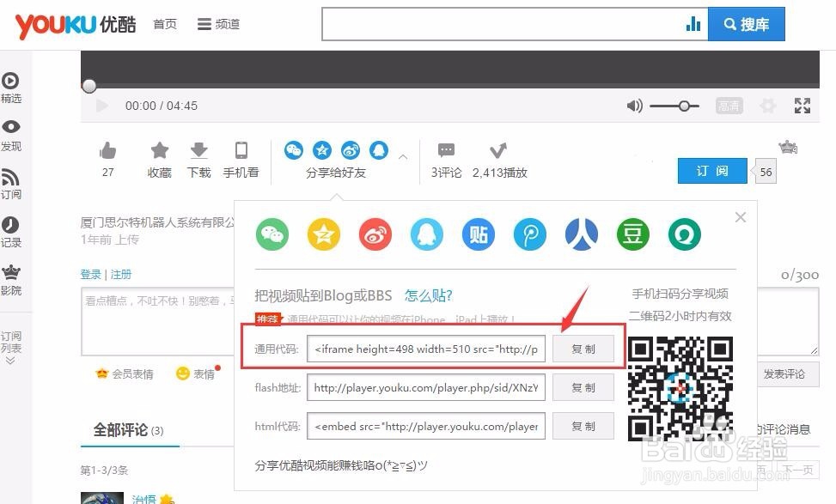Click the thumbs-up like icon
Image resolution: width=836 pixels, height=504 pixels.
coord(107,151)
